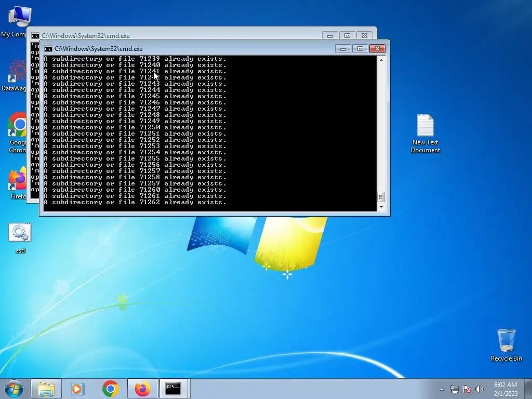Open the back cmd.exe window system menu icon

(x=35, y=36)
